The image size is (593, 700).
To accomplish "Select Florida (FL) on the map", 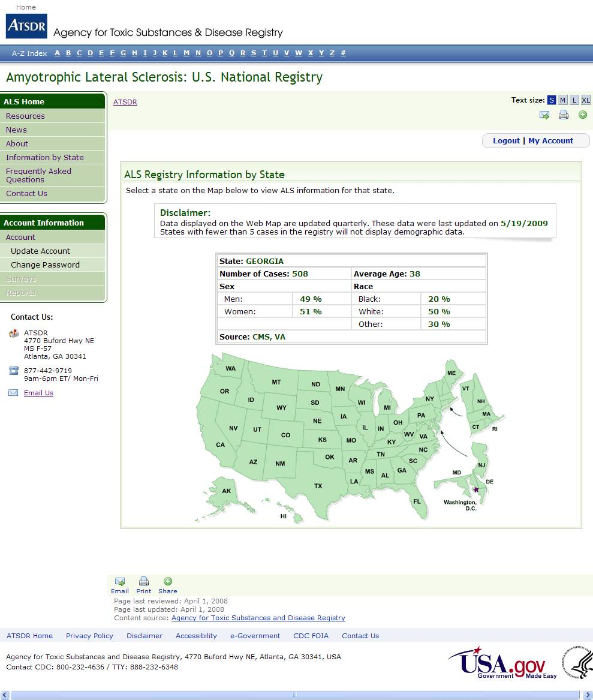I will pyautogui.click(x=417, y=502).
